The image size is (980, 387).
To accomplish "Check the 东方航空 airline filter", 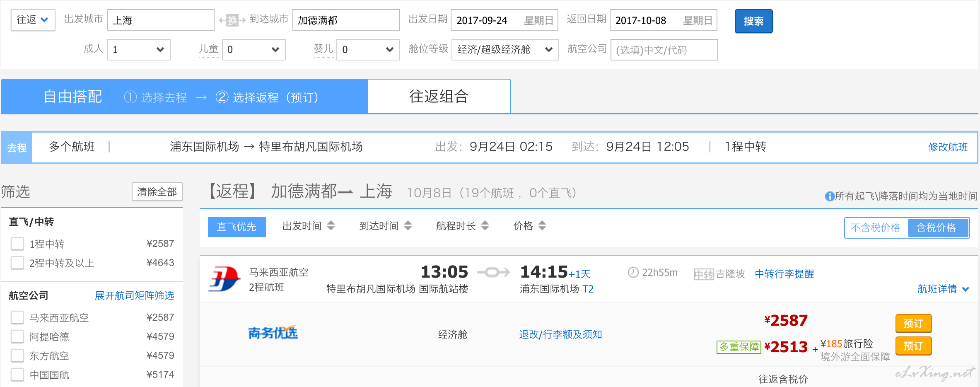I will pyautogui.click(x=17, y=356).
